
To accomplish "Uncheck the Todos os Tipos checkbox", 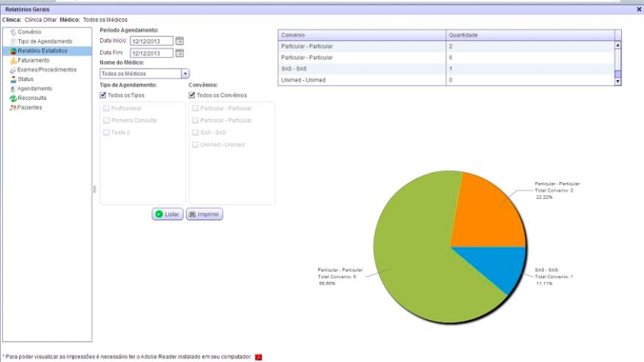I will [x=104, y=95].
